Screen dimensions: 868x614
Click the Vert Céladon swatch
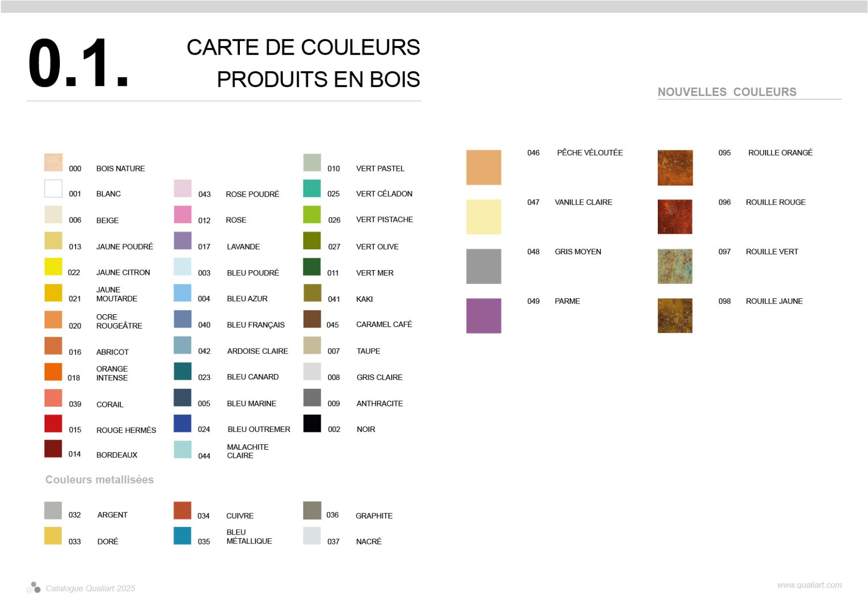[x=312, y=188]
